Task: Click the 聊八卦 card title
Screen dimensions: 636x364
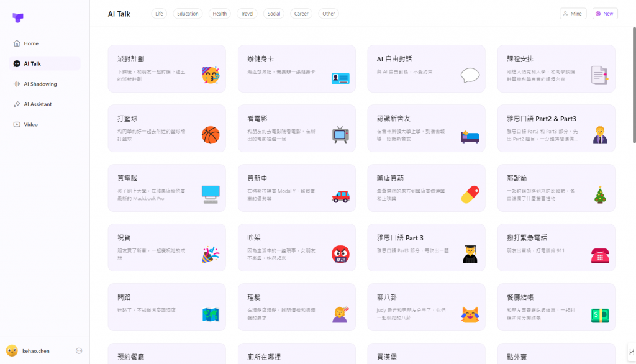Action: click(x=386, y=298)
